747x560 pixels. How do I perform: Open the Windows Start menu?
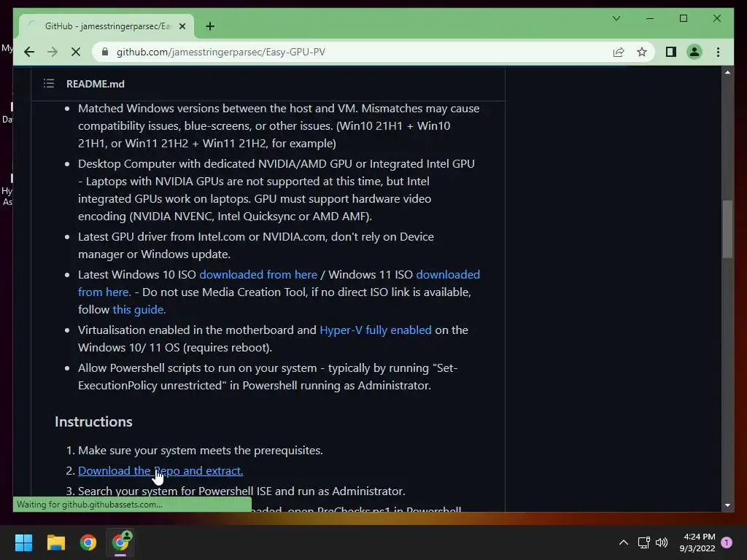point(23,542)
